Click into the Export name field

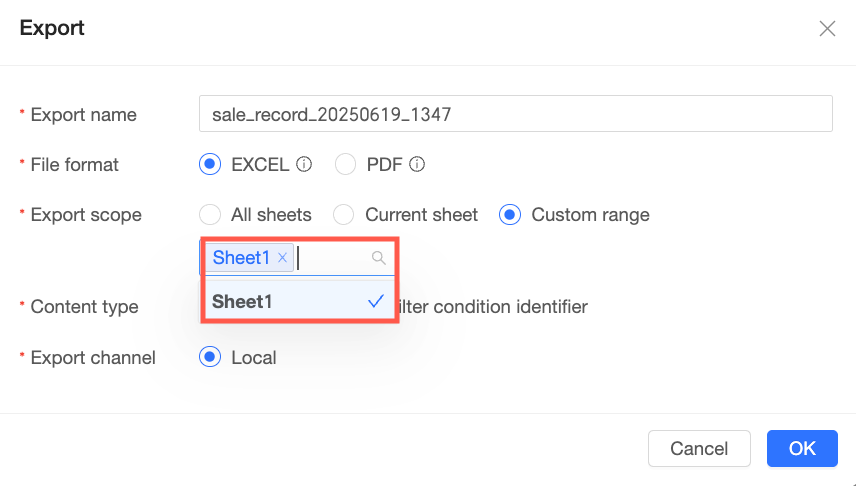[x=516, y=114]
